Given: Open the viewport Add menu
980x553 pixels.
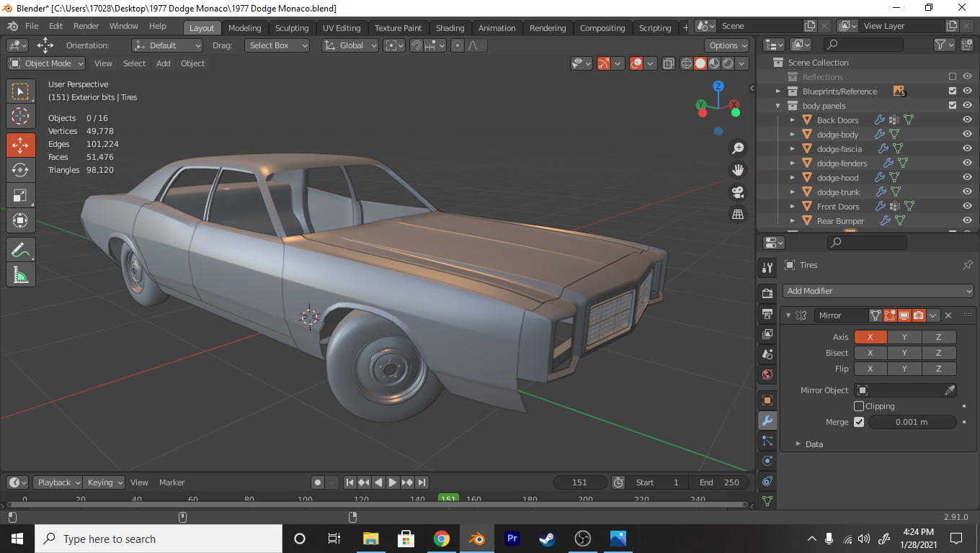Looking at the screenshot, I should tap(164, 63).
